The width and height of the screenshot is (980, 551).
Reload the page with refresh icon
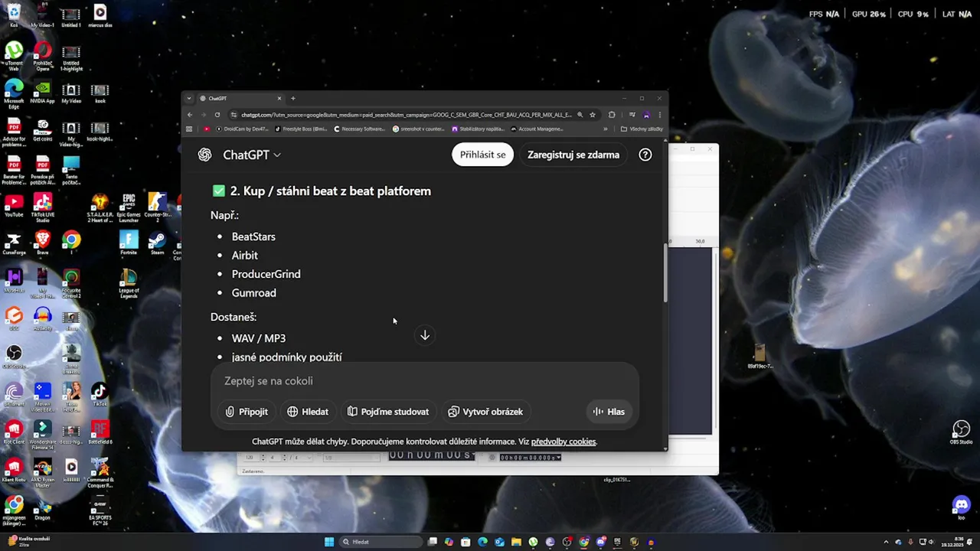tap(217, 115)
